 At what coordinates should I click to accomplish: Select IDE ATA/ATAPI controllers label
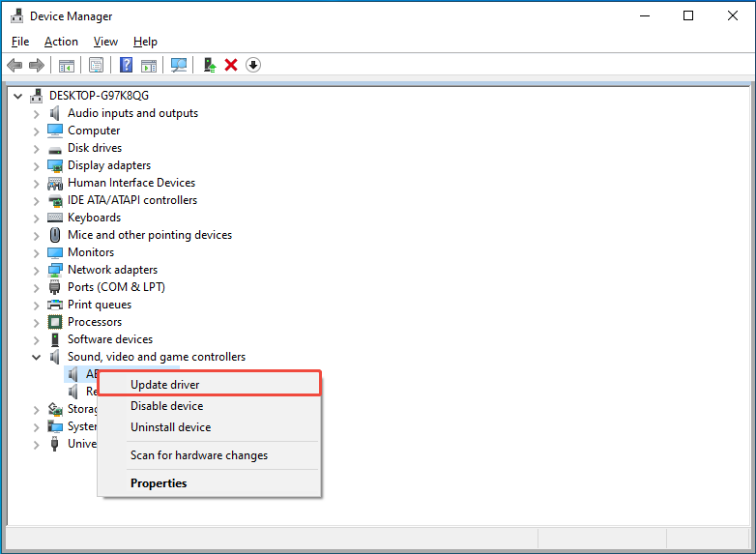pyautogui.click(x=132, y=200)
